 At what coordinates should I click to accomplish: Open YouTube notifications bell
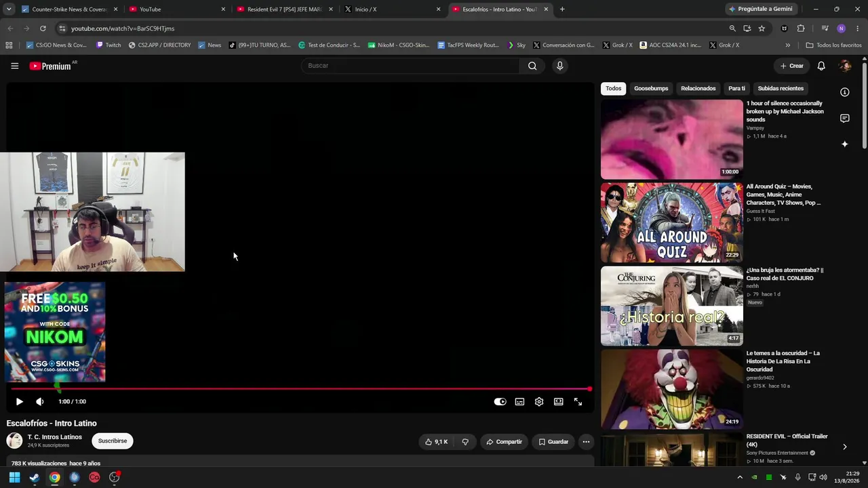click(821, 66)
